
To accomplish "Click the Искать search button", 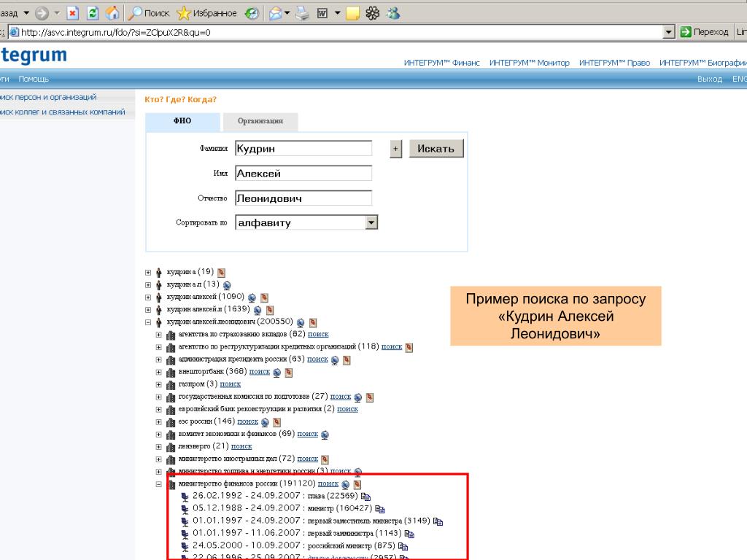I will coord(436,149).
